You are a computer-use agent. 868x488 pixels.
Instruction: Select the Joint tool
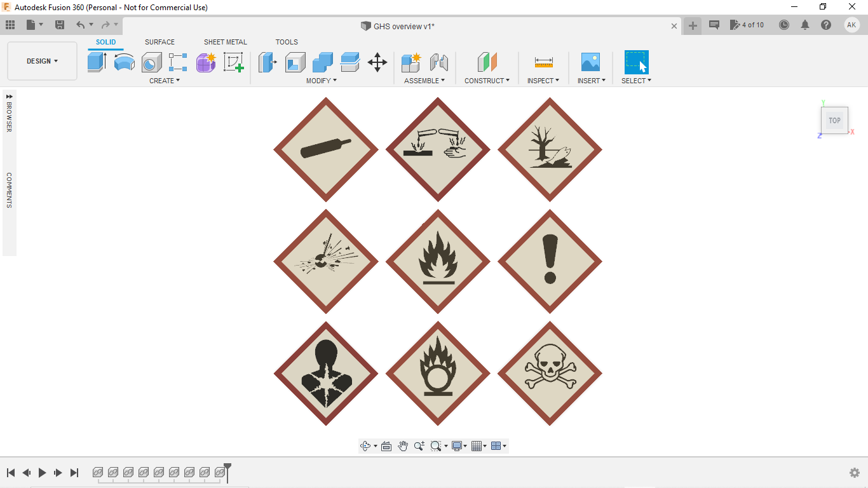pyautogui.click(x=439, y=62)
